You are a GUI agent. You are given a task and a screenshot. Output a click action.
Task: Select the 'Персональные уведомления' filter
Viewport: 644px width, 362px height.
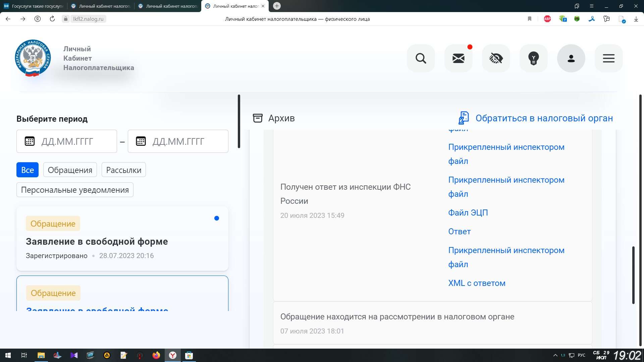[x=75, y=190]
